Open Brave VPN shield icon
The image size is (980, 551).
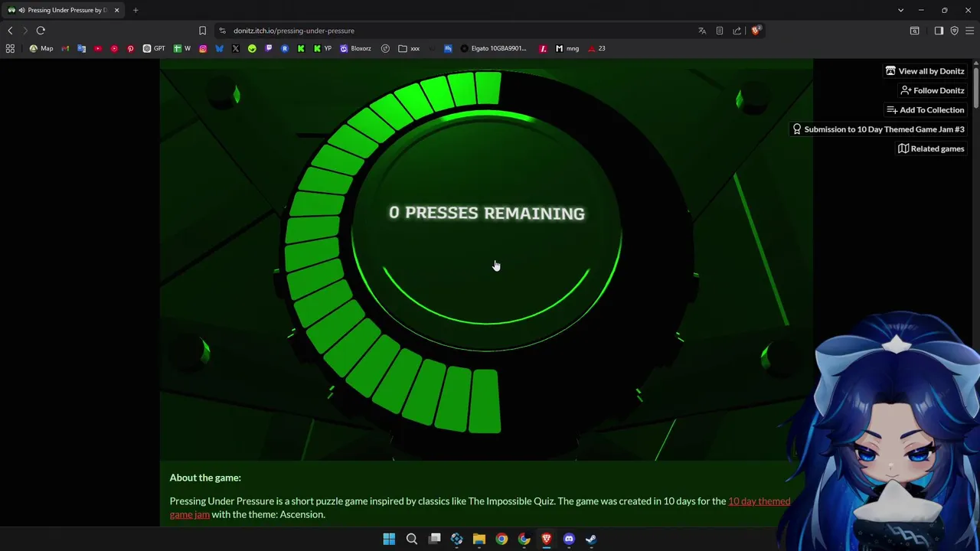coord(954,31)
